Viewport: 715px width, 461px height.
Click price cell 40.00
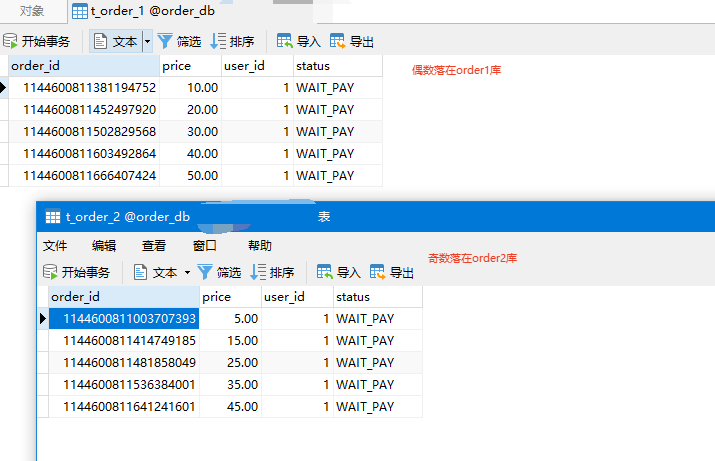191,154
